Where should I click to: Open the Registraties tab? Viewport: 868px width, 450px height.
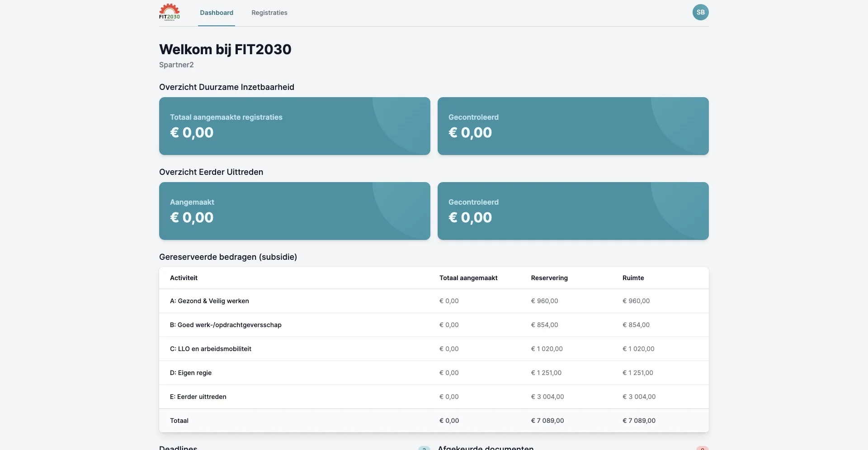point(269,13)
